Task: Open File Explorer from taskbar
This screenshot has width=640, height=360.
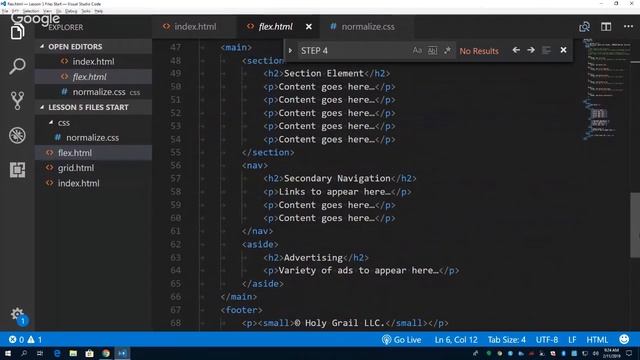Action: [x=73, y=353]
